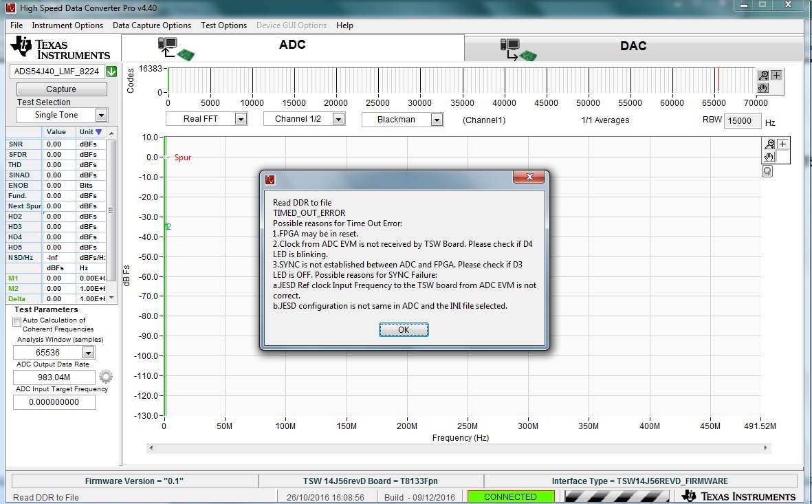Click the app icon in the title bar
Screen dimensions: 812x504
tap(11, 8)
